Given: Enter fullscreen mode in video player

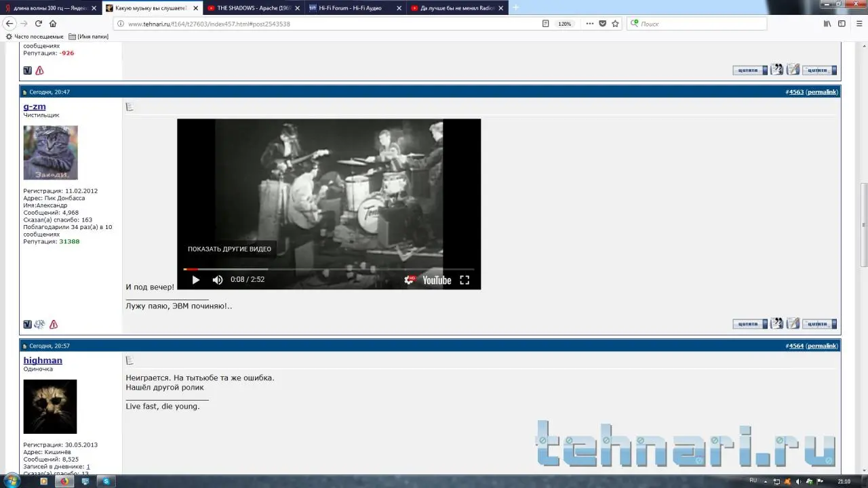Looking at the screenshot, I should pos(465,280).
